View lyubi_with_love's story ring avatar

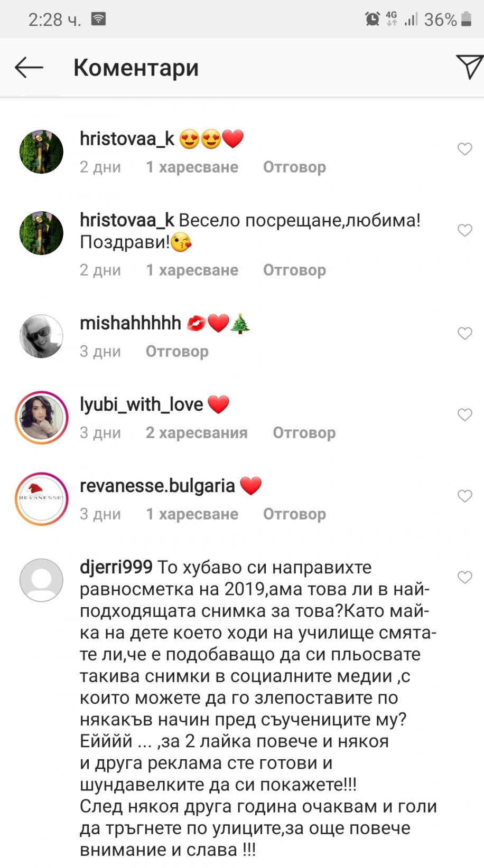pos(41,417)
